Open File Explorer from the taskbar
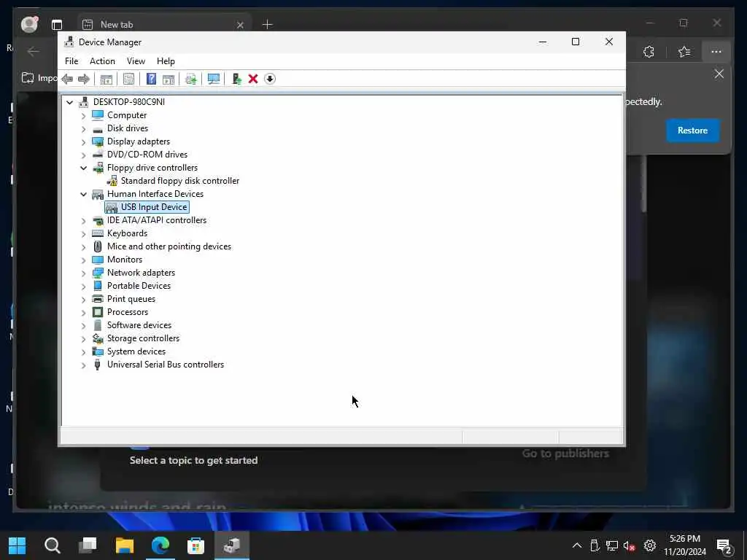Screen dimensions: 747x560 click(124, 545)
